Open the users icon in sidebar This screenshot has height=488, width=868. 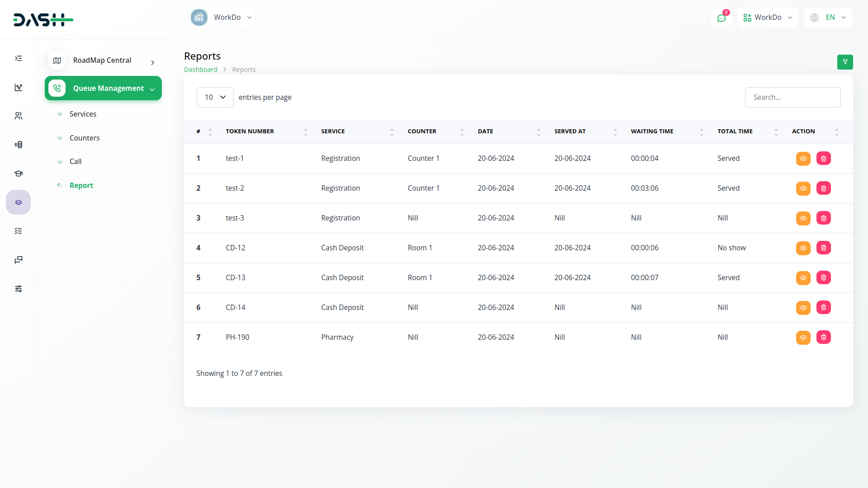19,116
